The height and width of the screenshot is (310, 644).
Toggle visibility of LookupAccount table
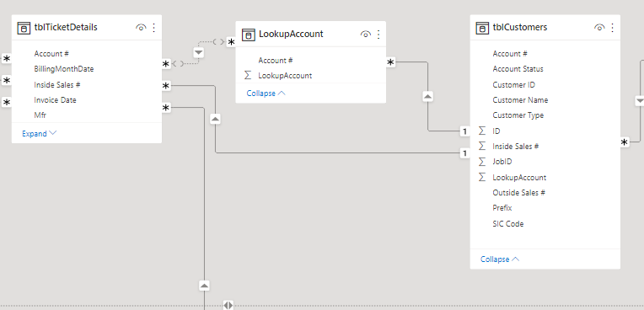366,35
